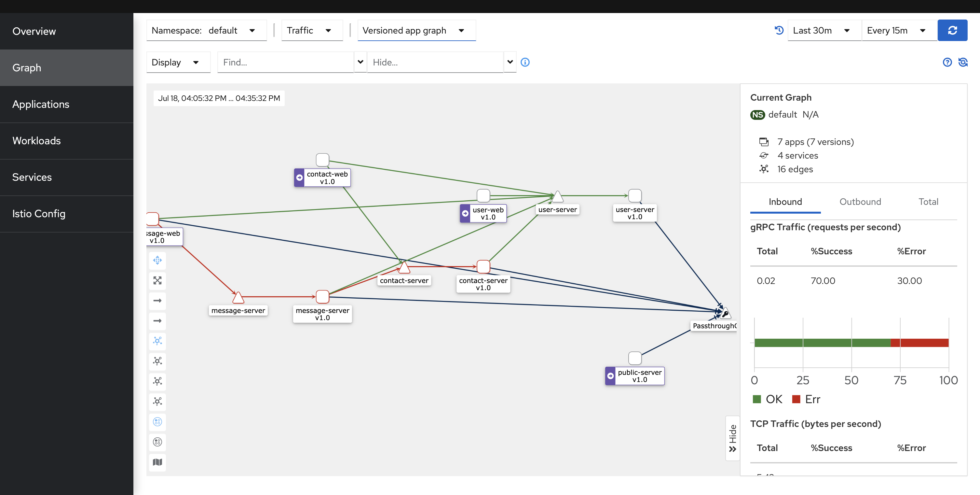Select the contact-server v1.0 red node
This screenshot has height=495, width=980.
coord(483,266)
